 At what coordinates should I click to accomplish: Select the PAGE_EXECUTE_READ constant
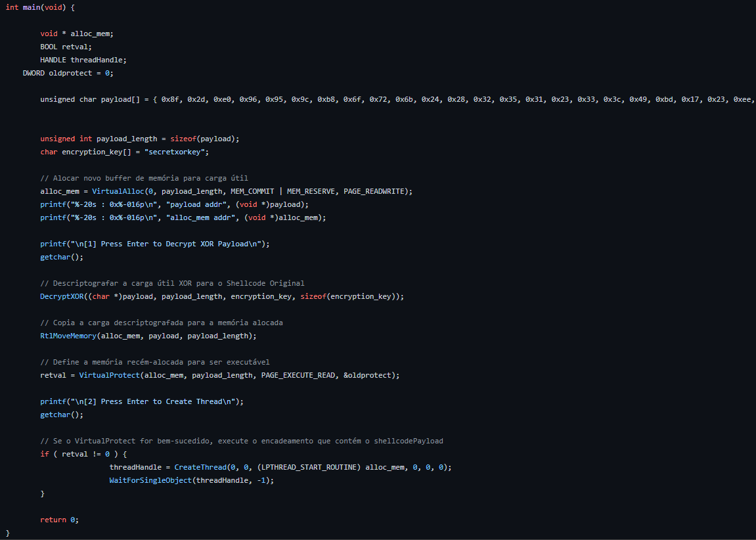(x=298, y=376)
